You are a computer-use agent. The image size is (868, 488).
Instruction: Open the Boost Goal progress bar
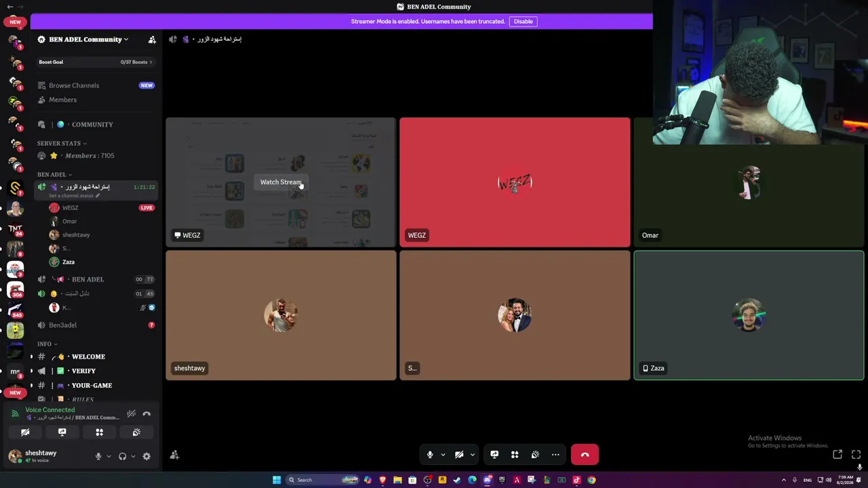(x=96, y=62)
